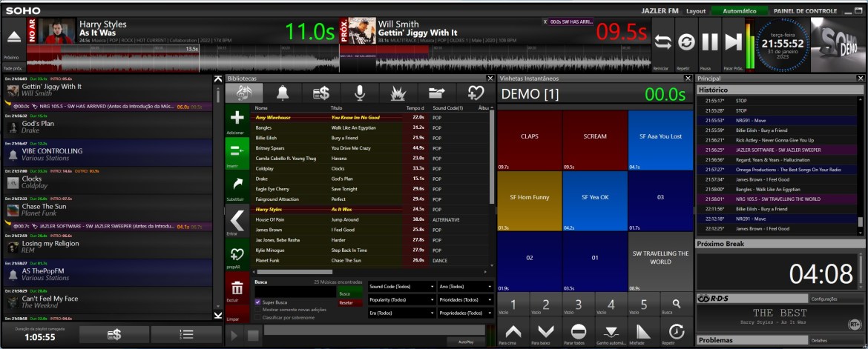The image size is (868, 349).
Task: Click the Ganho automático icon
Action: click(x=612, y=331)
